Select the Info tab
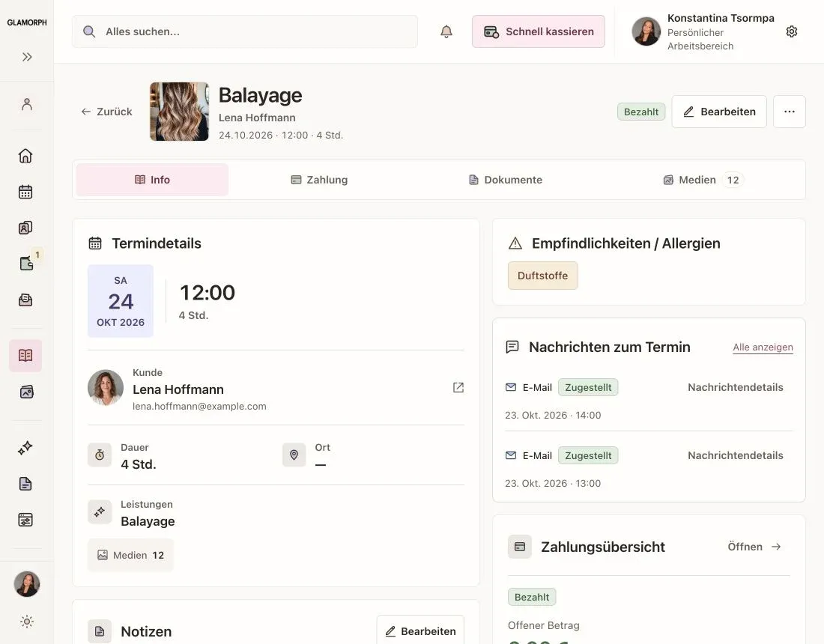Screen dimensions: 824x644 pyautogui.click(x=152, y=180)
